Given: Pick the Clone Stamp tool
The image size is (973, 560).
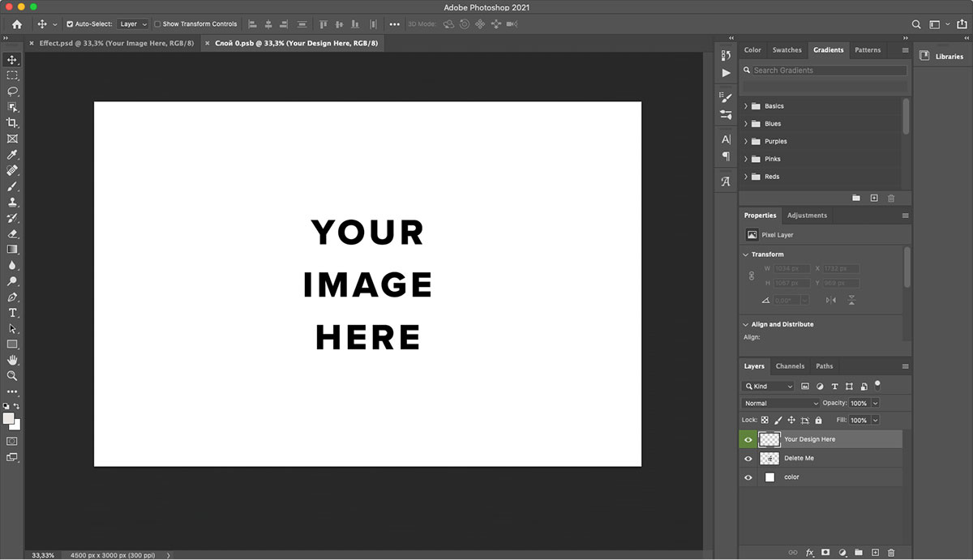Looking at the screenshot, I should coord(12,203).
